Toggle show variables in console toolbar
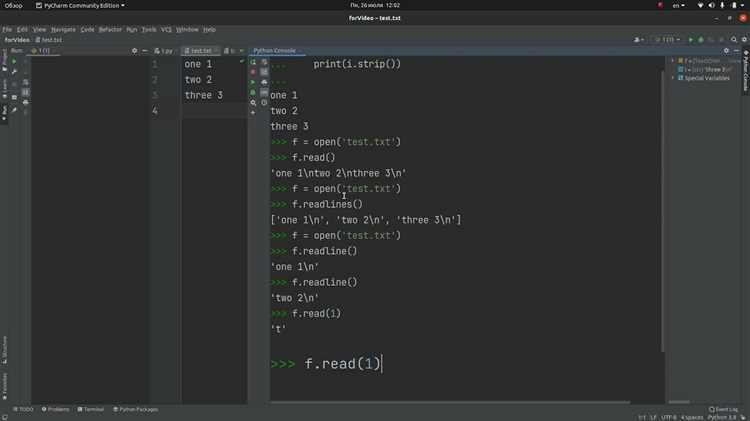Image resolution: width=750 pixels, height=421 pixels. (264, 92)
